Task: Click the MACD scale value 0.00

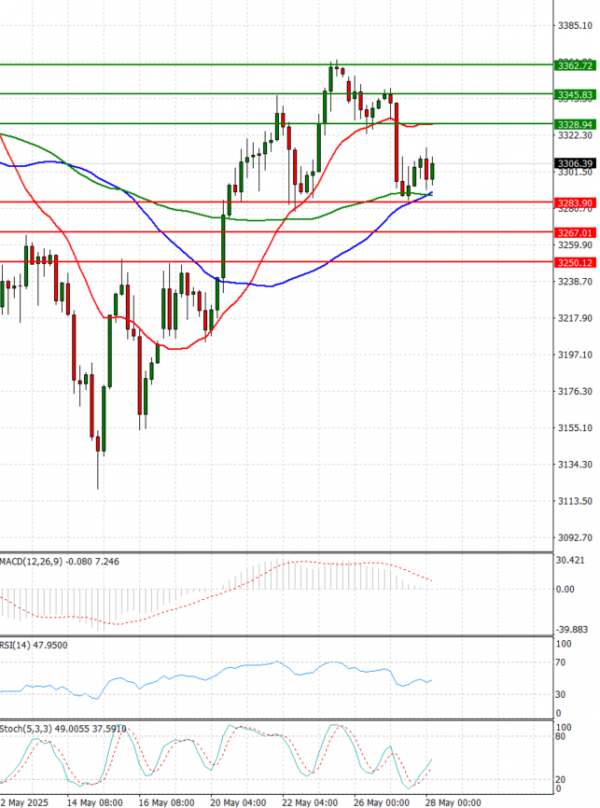Action: (565, 589)
